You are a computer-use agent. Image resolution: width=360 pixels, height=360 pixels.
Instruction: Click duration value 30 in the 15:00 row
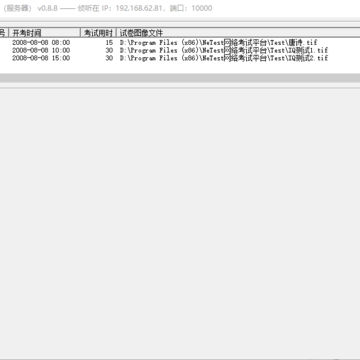(x=109, y=58)
